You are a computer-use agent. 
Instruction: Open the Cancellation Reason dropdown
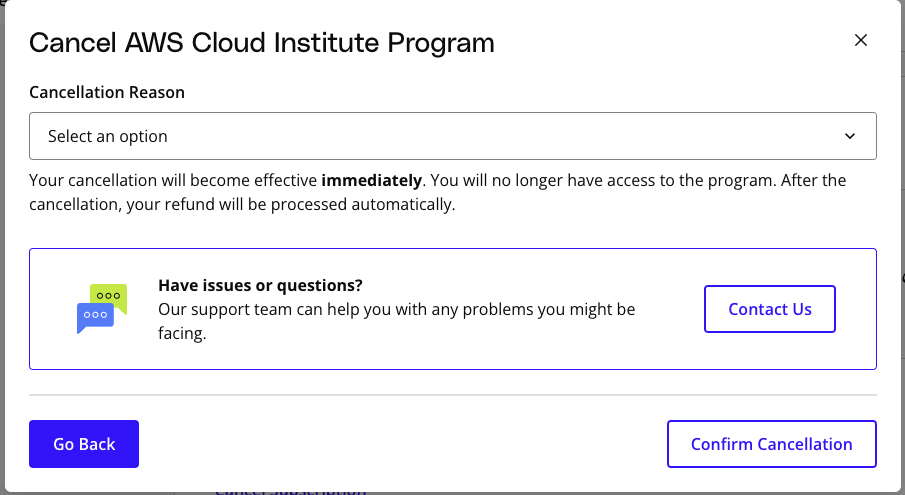(x=452, y=136)
